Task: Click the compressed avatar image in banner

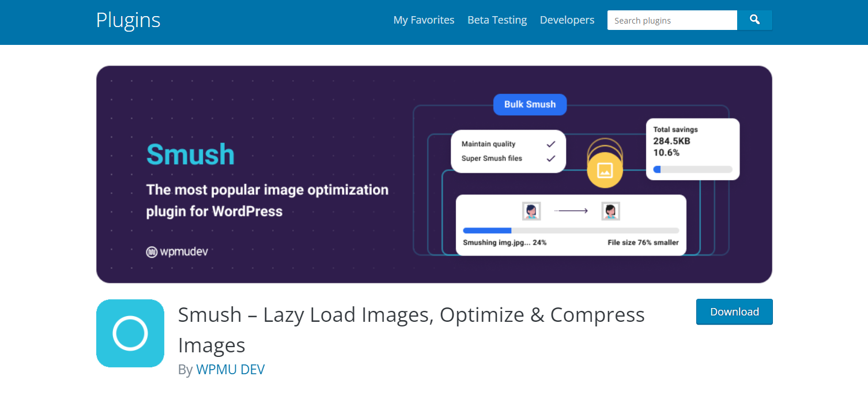Action: pos(610,211)
